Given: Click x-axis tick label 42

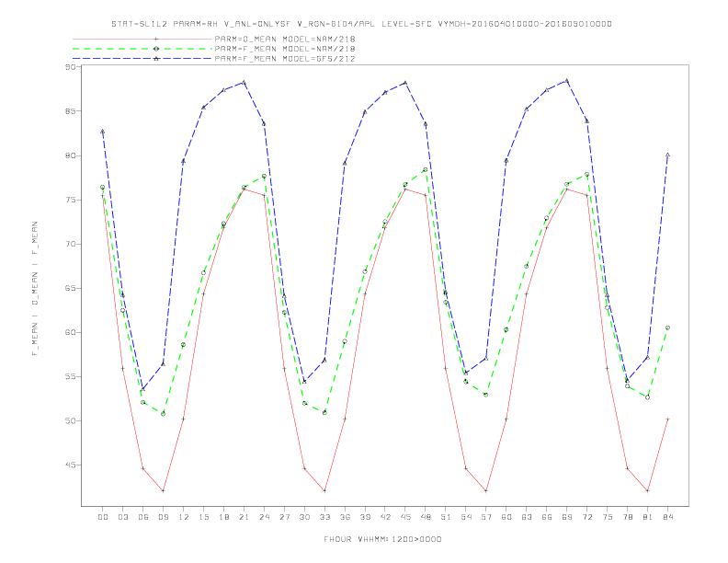Looking at the screenshot, I should pos(385,517).
